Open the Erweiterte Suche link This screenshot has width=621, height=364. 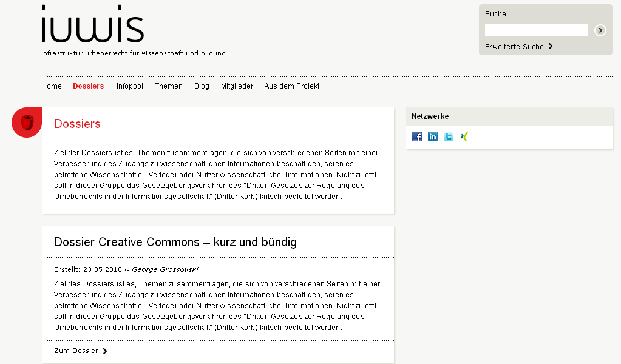pyautogui.click(x=514, y=47)
